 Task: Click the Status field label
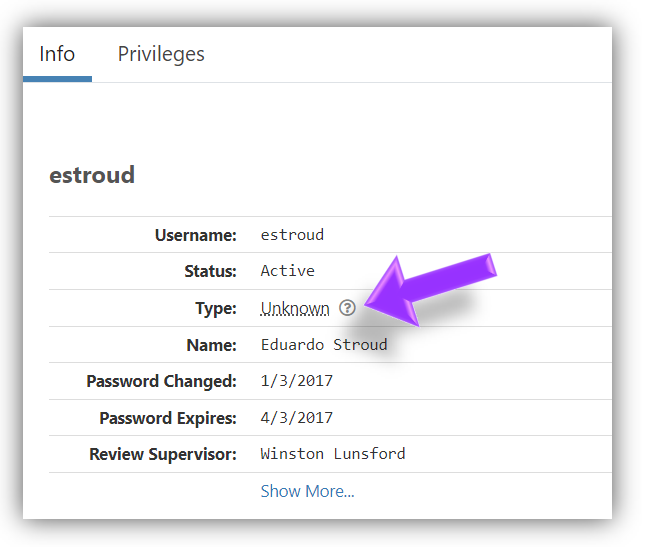[x=210, y=271]
